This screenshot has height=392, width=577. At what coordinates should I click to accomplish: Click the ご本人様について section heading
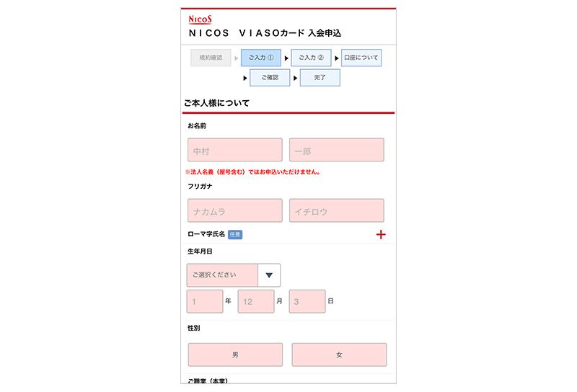(x=216, y=103)
